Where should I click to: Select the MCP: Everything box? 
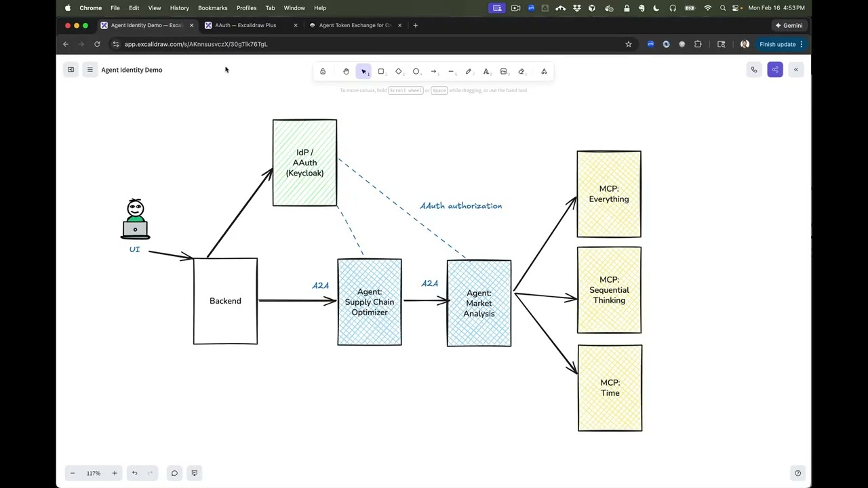point(609,194)
